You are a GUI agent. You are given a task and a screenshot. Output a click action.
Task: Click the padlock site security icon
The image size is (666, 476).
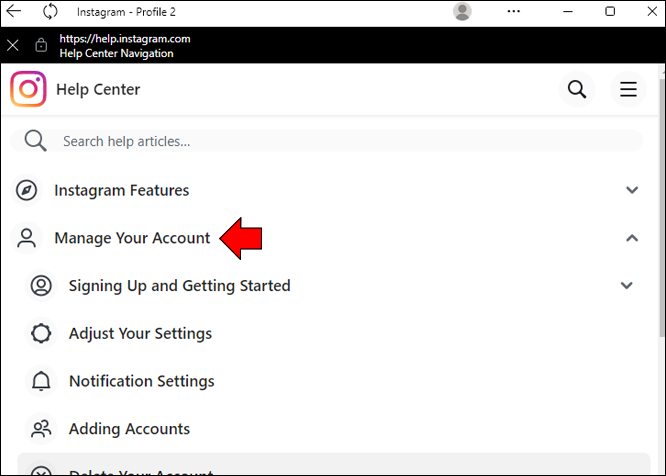[x=41, y=45]
